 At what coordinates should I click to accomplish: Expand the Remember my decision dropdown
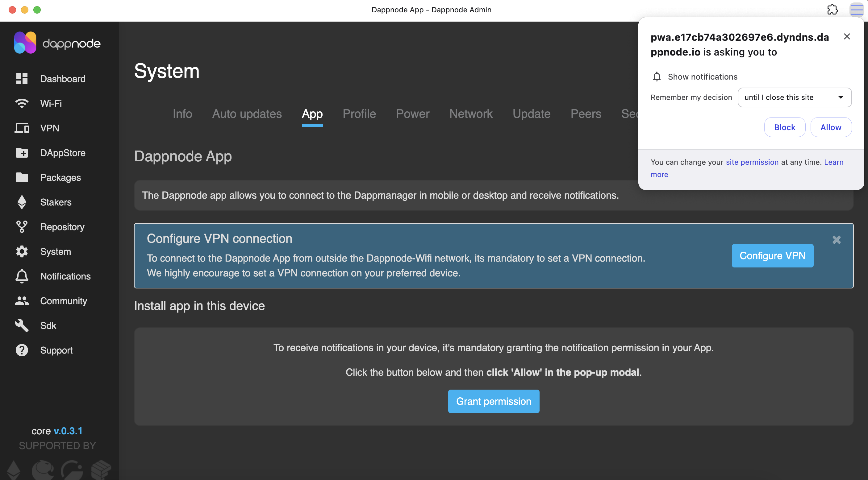(x=794, y=98)
